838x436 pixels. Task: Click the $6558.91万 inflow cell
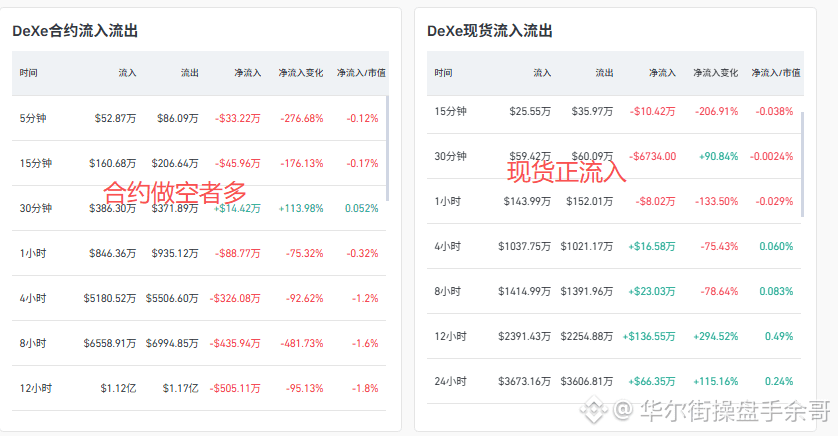pos(110,343)
